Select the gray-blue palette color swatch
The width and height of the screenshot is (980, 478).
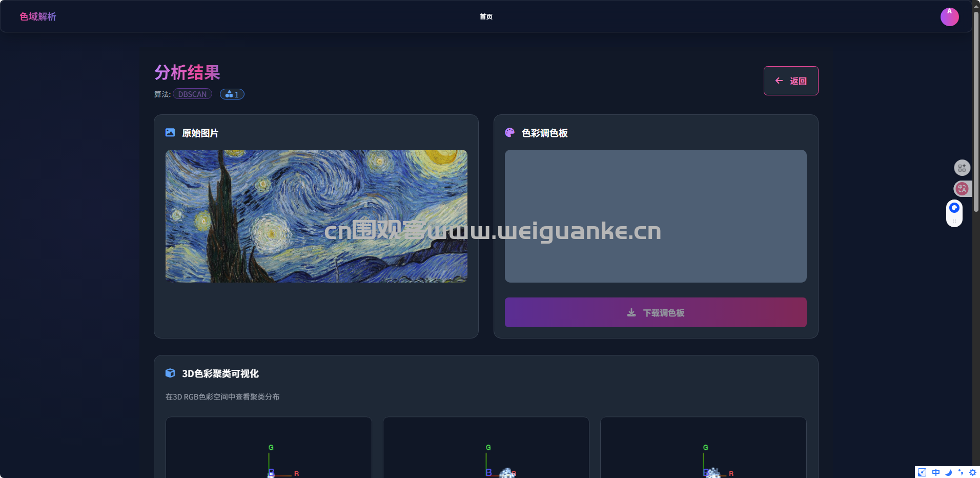pos(656,216)
